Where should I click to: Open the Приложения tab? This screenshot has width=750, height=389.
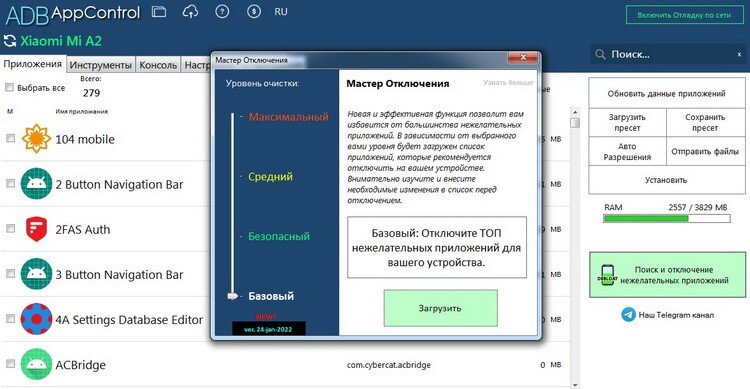coord(33,64)
